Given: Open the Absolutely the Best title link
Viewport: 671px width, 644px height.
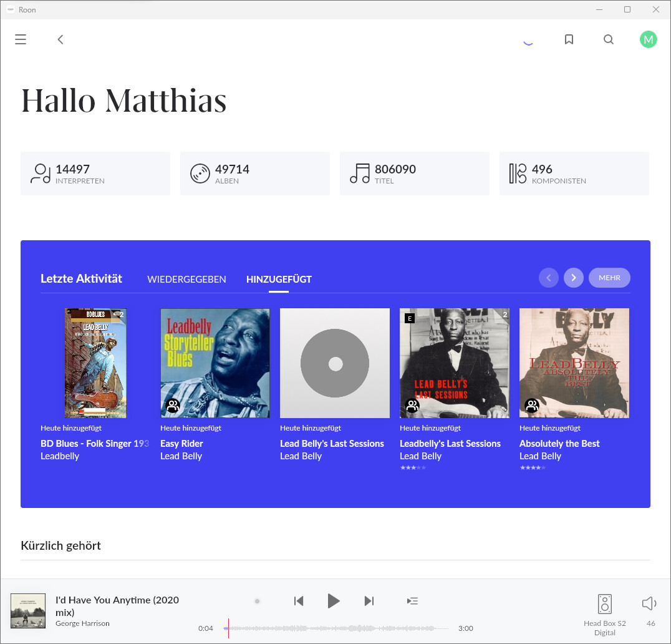Looking at the screenshot, I should point(559,444).
